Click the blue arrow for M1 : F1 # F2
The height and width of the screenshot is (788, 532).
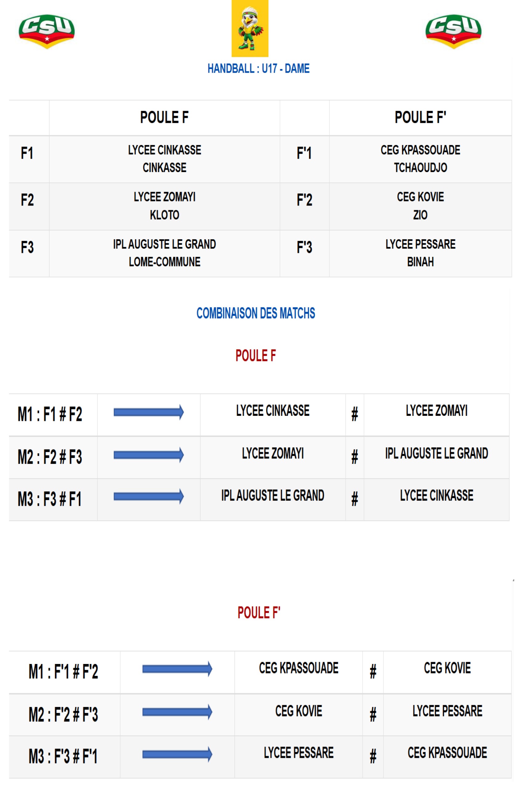(148, 412)
